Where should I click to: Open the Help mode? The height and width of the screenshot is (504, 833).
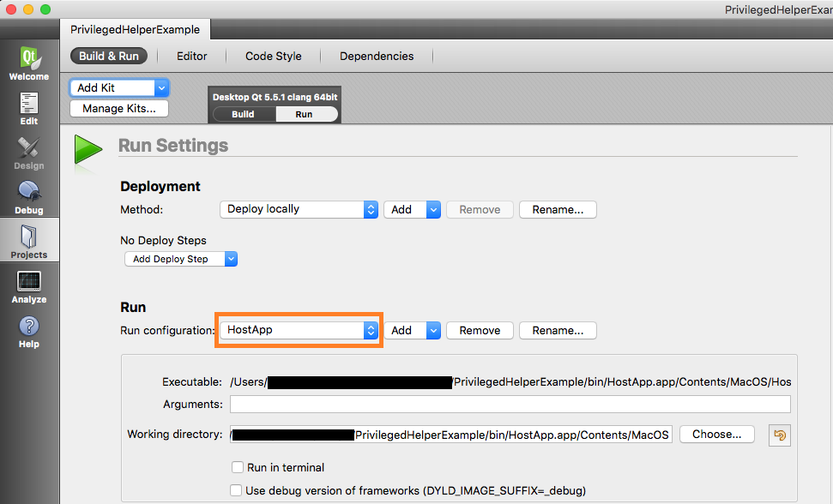point(29,331)
